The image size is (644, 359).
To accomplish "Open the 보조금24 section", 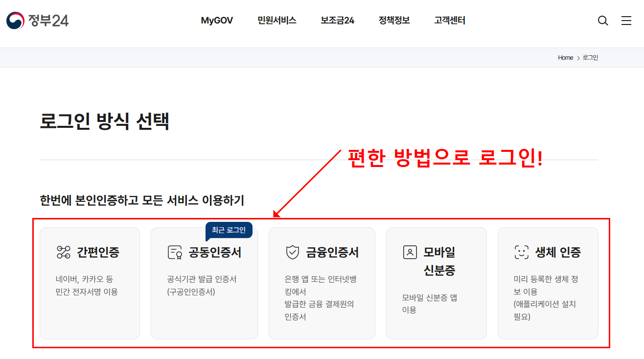I will (337, 21).
